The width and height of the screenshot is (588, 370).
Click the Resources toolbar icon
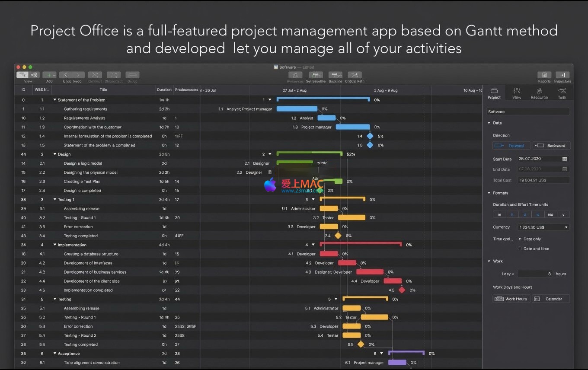(x=295, y=75)
